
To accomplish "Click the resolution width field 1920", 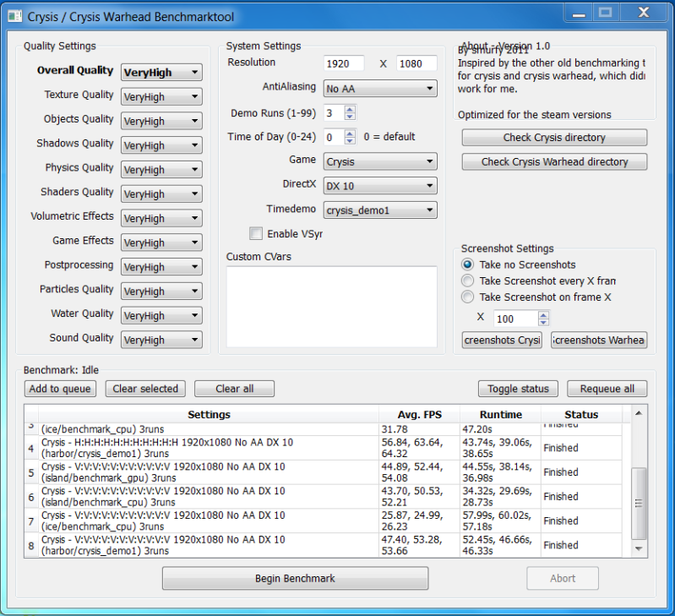I will tap(344, 63).
